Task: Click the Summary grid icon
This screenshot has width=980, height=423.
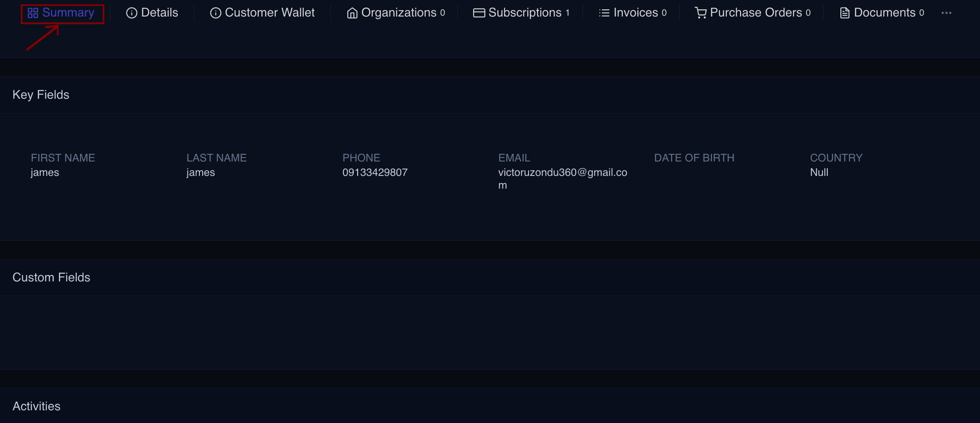Action: click(x=33, y=13)
